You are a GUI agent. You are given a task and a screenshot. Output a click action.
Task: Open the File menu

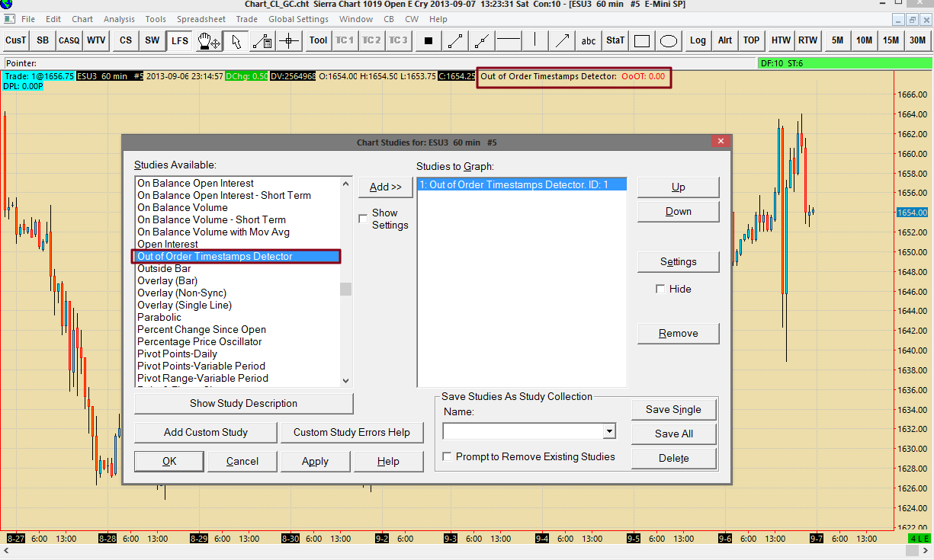(28, 19)
